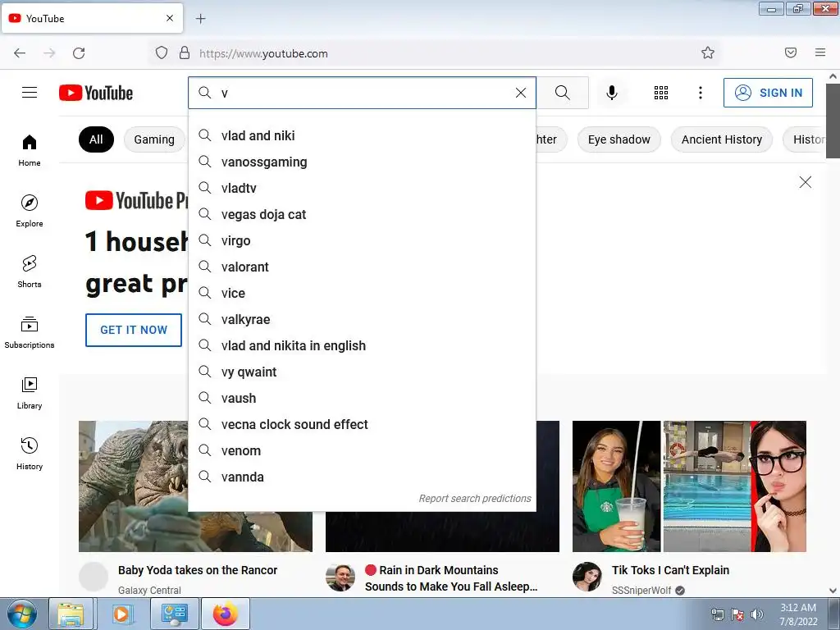
Task: Go back with the browser back arrow
Action: click(x=20, y=53)
